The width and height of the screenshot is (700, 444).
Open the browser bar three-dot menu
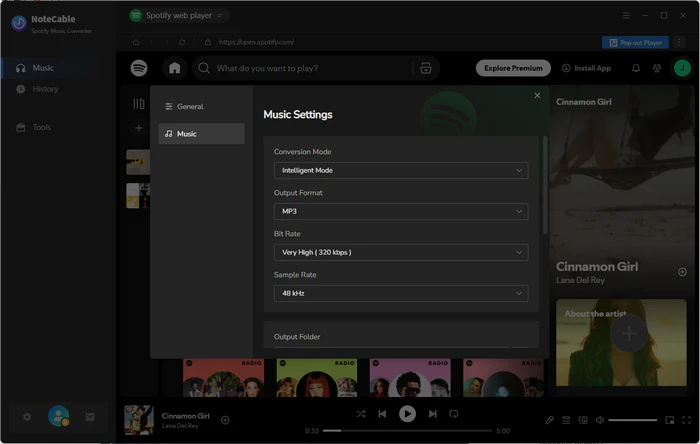(x=679, y=42)
